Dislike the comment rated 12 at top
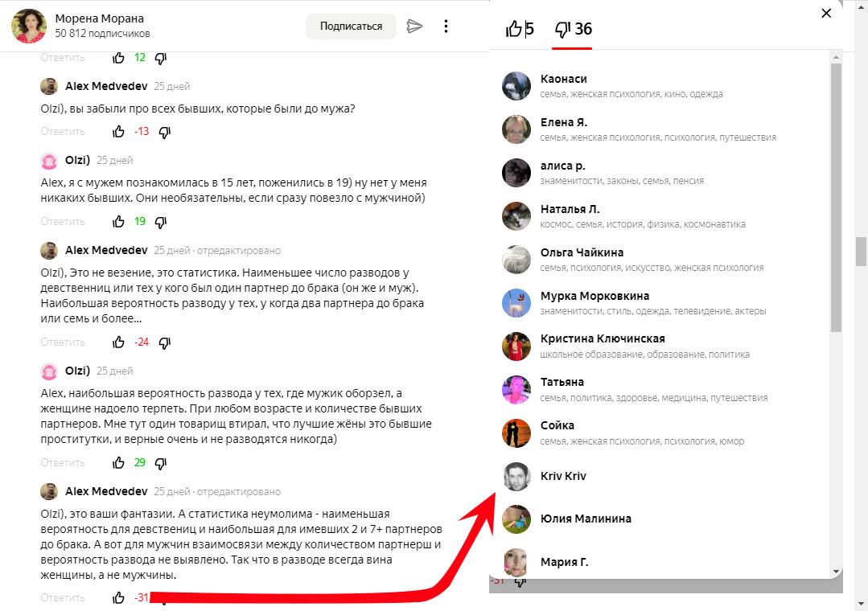The image size is (868, 611). (x=161, y=58)
